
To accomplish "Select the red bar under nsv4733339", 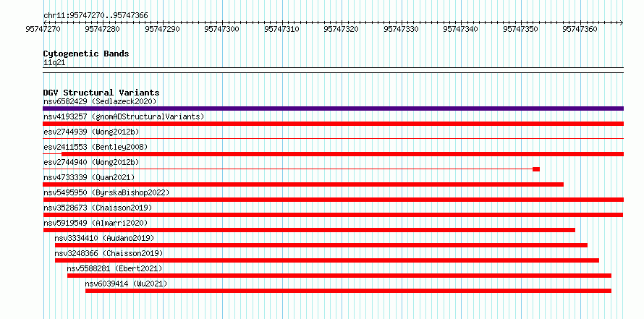I will point(303,184).
